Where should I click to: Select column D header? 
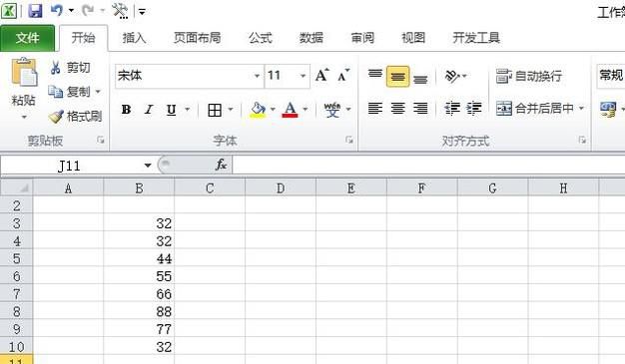coord(281,187)
